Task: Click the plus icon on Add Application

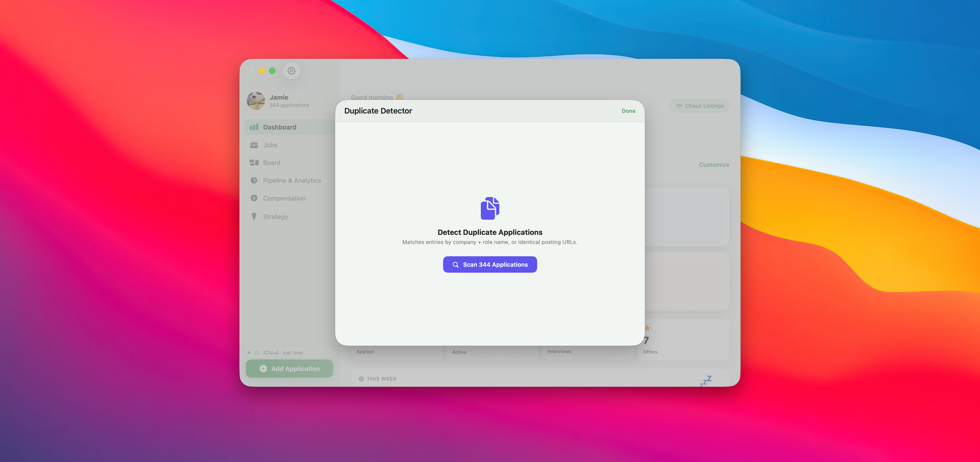Action: pyautogui.click(x=263, y=368)
